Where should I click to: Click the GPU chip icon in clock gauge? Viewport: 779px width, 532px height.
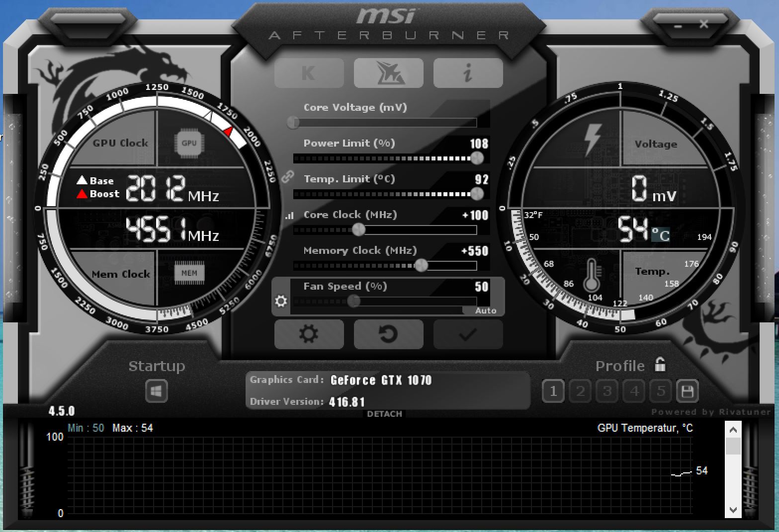(x=189, y=143)
